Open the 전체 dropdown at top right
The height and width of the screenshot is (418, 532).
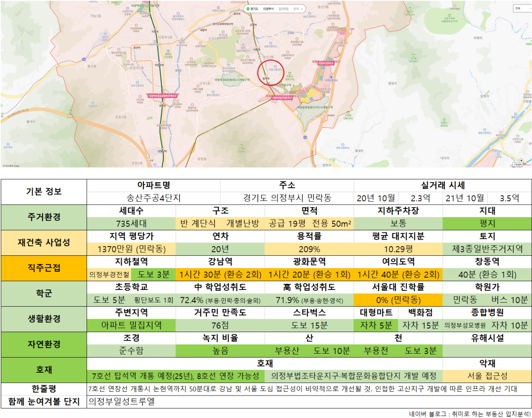[522, 8]
